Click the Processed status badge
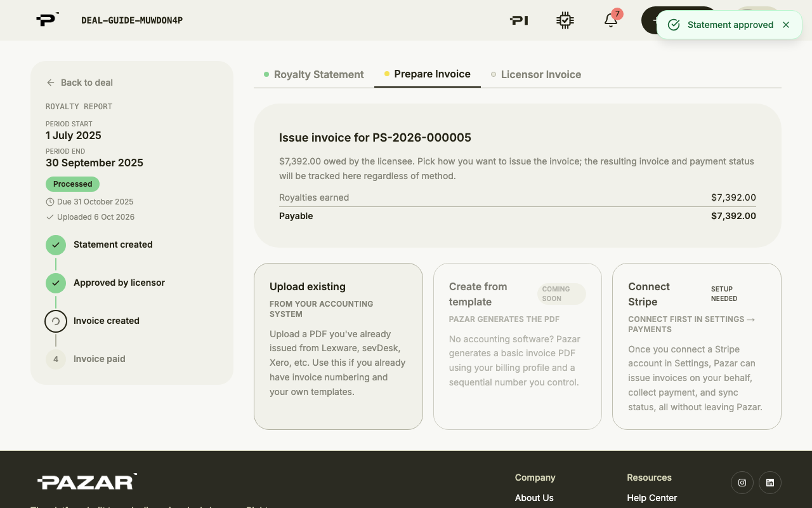The image size is (812, 508). coord(72,184)
